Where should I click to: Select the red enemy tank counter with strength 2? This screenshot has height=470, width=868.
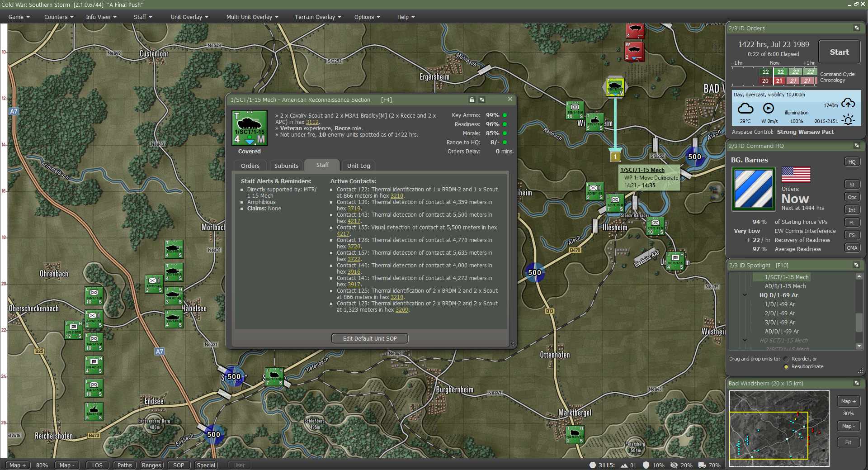point(634,51)
